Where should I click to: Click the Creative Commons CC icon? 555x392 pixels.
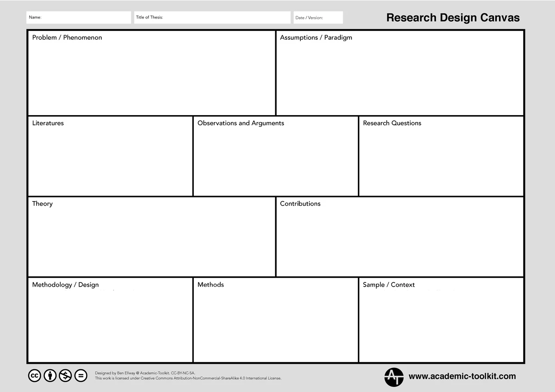[35, 375]
